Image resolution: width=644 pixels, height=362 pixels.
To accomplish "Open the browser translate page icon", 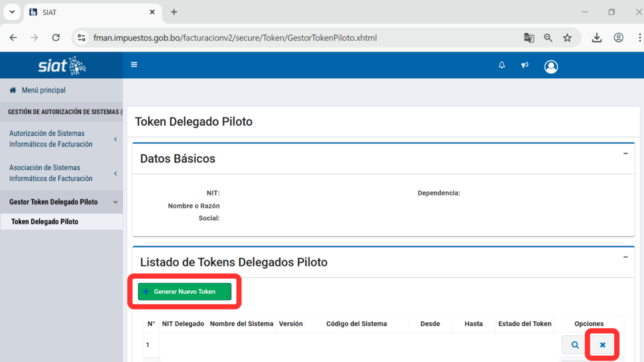I will coord(529,38).
